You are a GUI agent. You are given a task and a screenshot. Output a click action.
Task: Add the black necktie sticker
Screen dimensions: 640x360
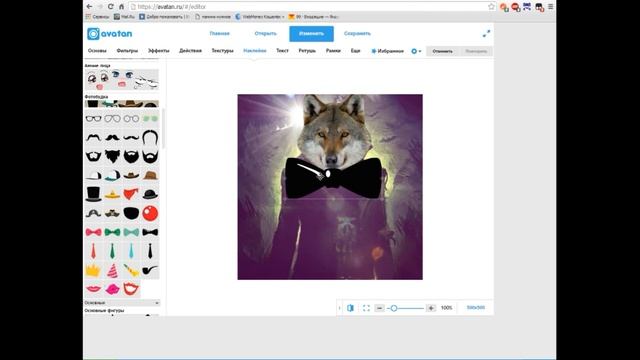click(x=150, y=251)
